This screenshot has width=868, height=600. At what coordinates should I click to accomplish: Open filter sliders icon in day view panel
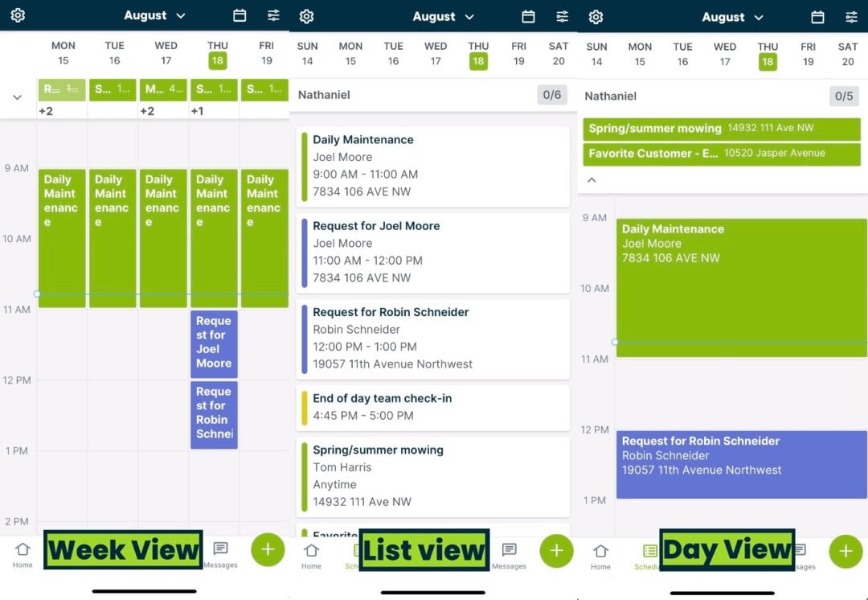click(851, 17)
